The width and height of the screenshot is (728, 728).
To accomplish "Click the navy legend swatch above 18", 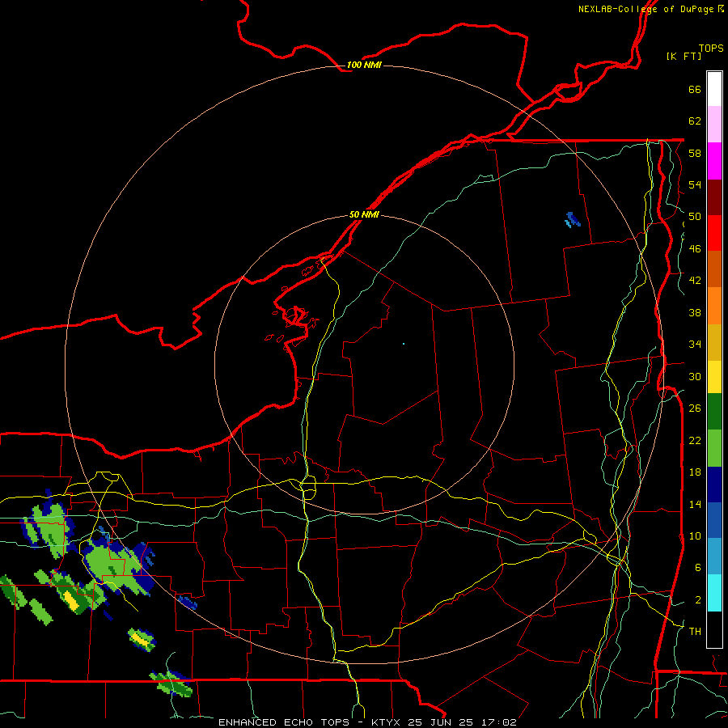I will pos(714,485).
